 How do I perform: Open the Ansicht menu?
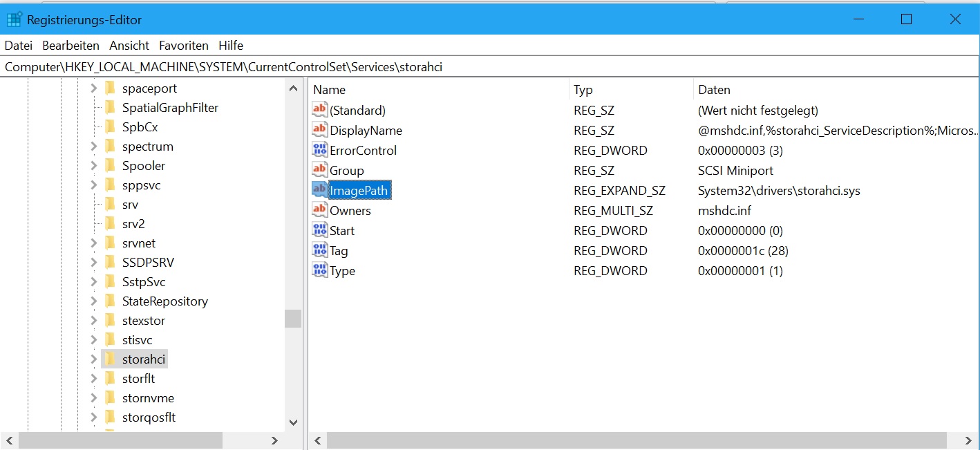[x=129, y=45]
